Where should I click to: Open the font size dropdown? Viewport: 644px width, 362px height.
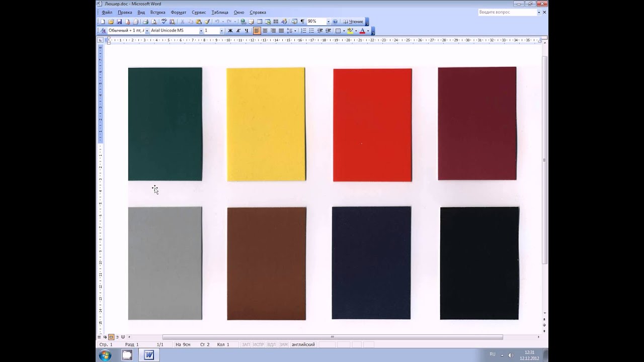click(x=222, y=31)
